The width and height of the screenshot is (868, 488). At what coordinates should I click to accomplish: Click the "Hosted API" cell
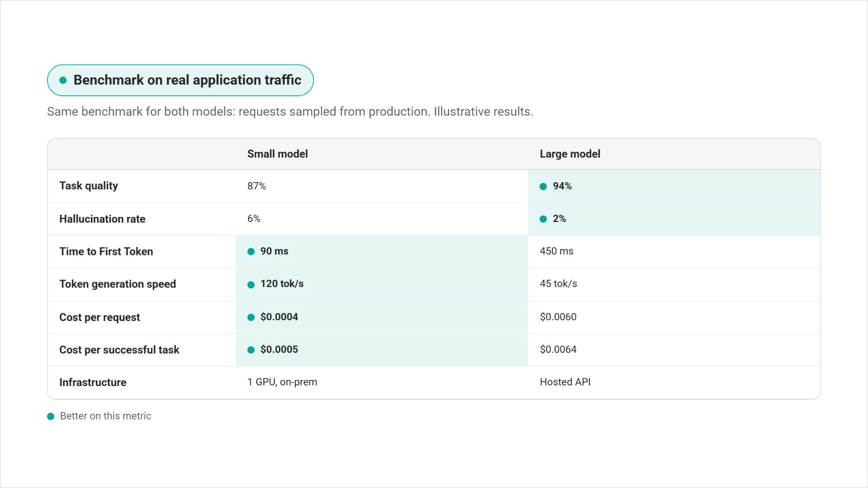565,382
